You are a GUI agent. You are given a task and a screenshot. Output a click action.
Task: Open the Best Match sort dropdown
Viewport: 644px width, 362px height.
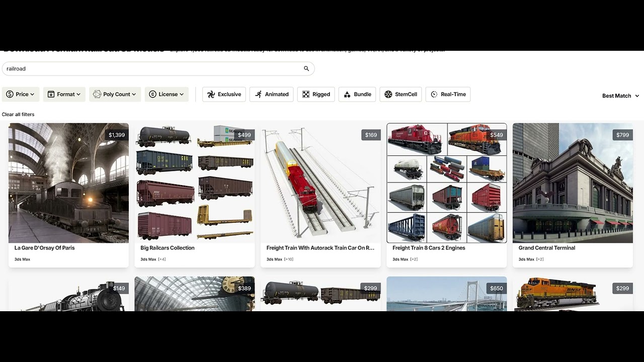621,96
